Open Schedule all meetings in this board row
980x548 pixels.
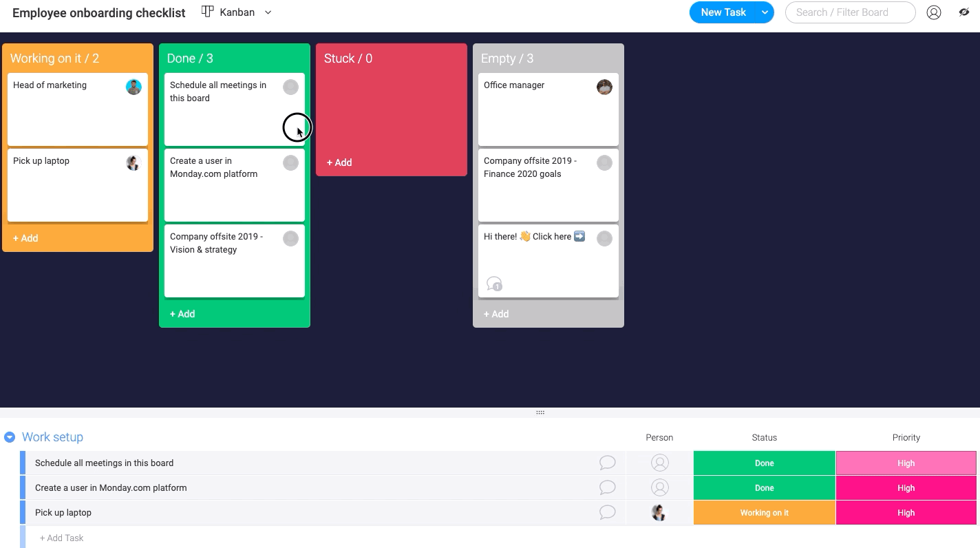[104, 463]
